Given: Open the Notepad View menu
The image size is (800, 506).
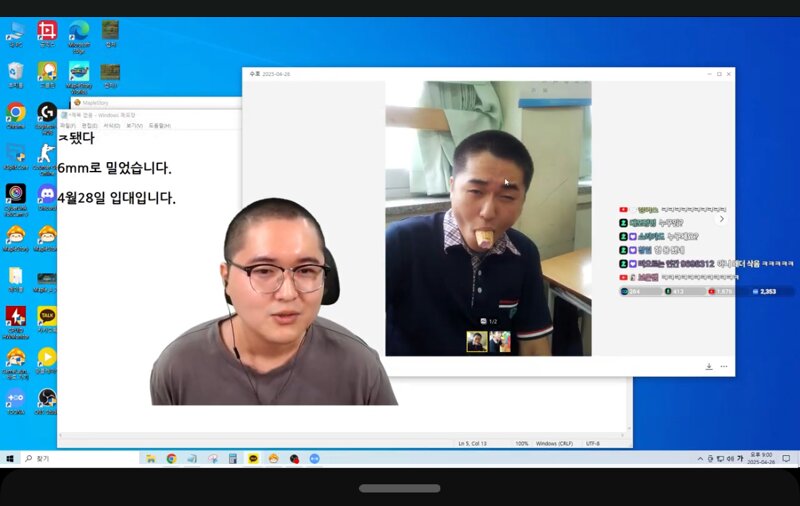Looking at the screenshot, I should (134, 125).
